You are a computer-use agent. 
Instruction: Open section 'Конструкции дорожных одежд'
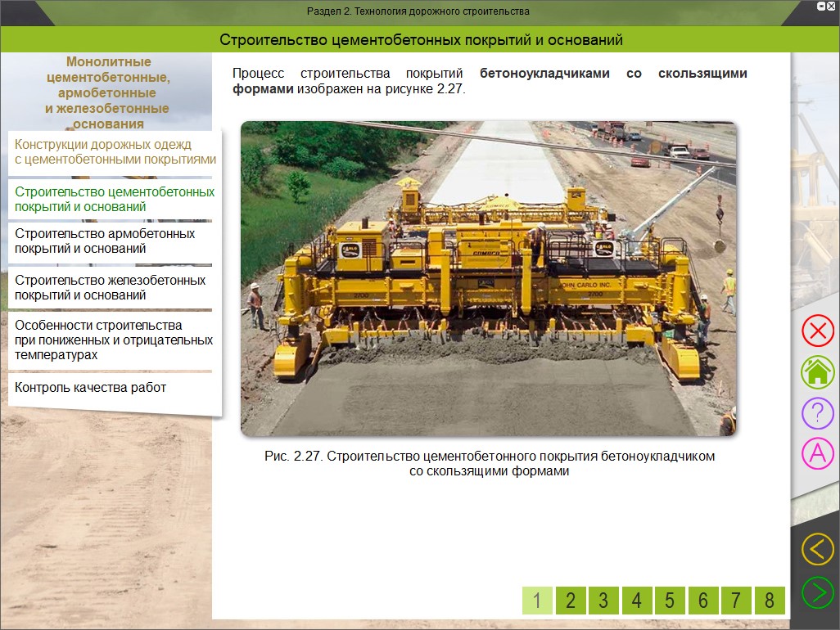(x=115, y=152)
